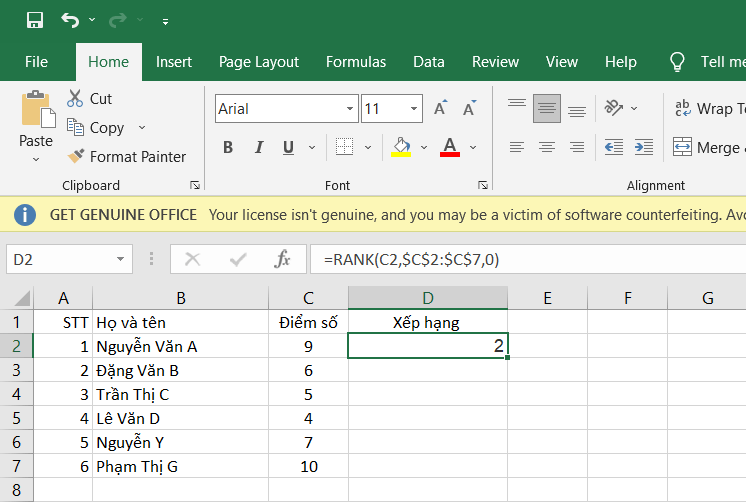This screenshot has width=746, height=502.
Task: Click the Save icon in quick access toolbar
Action: tap(35, 20)
